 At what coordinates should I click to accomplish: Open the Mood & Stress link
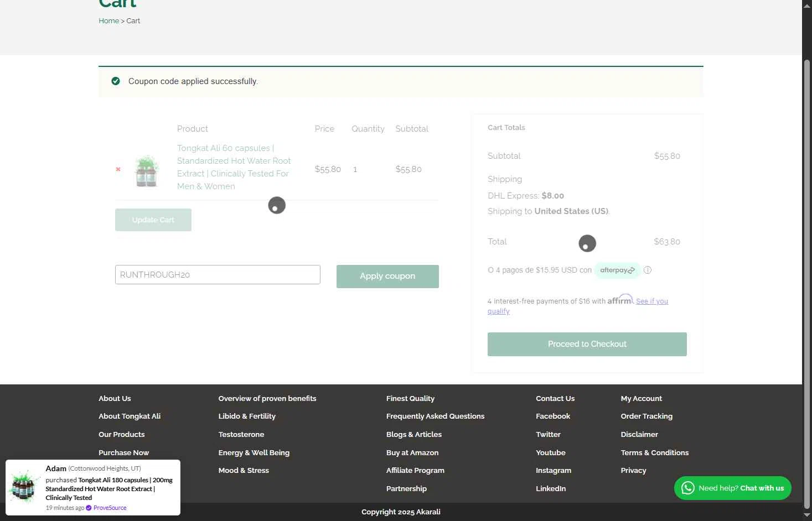click(x=244, y=470)
